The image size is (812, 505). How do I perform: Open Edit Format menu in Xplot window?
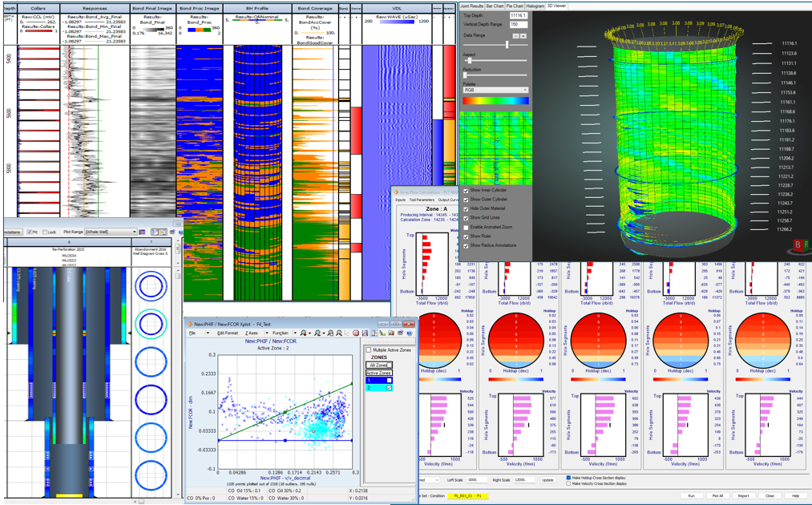228,333
